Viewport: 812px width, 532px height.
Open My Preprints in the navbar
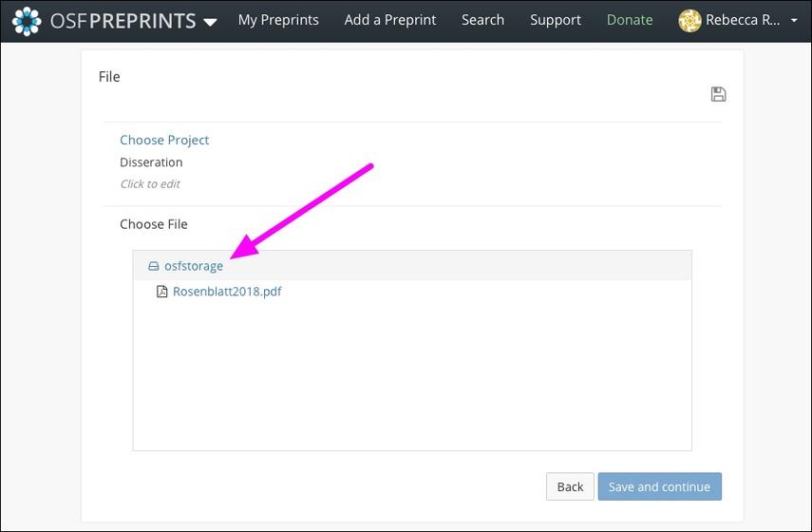coord(278,20)
